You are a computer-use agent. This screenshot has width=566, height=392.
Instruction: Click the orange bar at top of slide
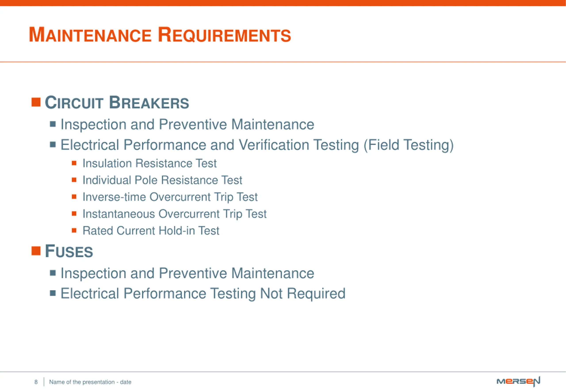[x=283, y=3]
